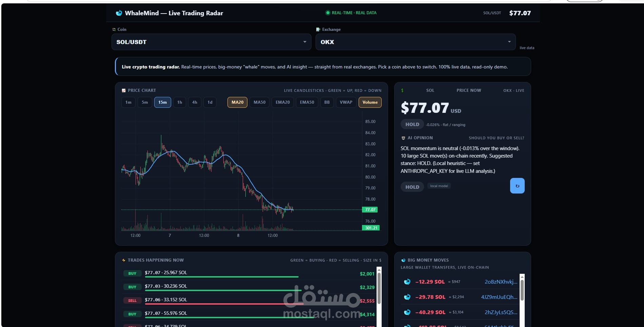
Task: Click the -0.026% flat / ranging text
Action: (445, 125)
